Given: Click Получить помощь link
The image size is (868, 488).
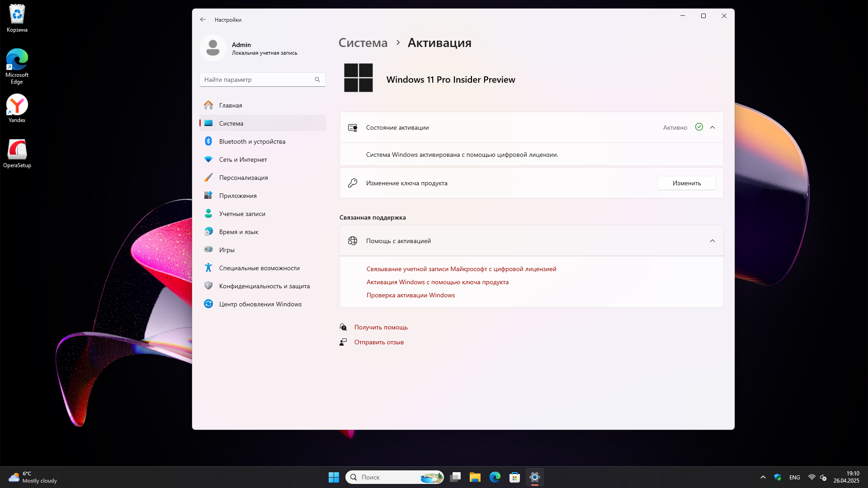Looking at the screenshot, I should [x=381, y=327].
